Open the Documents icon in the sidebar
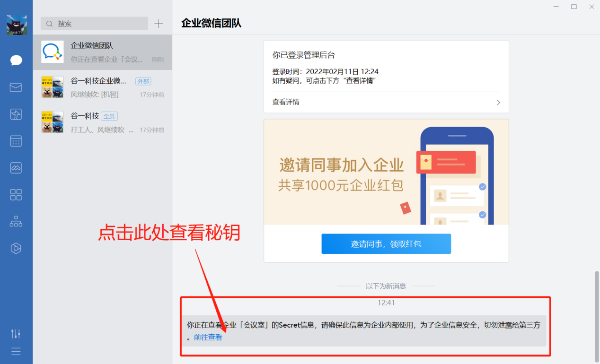Screen dimensions: 600x364 point(16,114)
